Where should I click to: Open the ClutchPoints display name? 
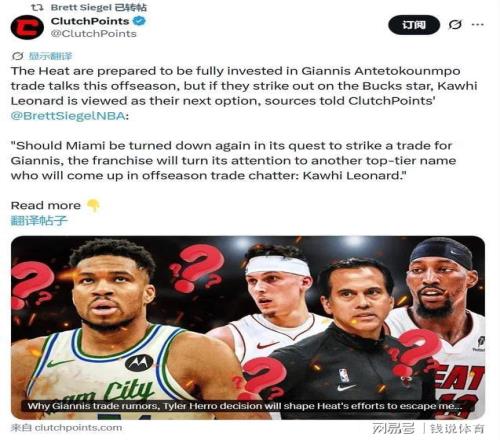pos(90,21)
